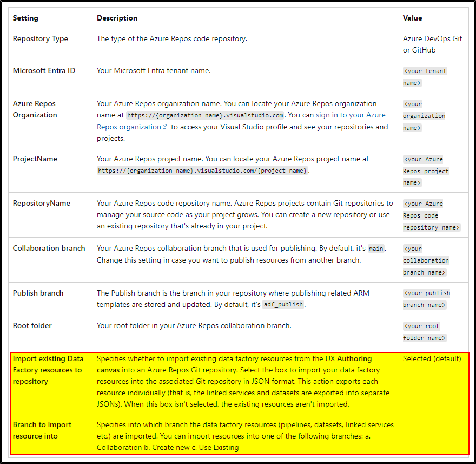Click the RepositoryName description paragraph

[x=244, y=214]
